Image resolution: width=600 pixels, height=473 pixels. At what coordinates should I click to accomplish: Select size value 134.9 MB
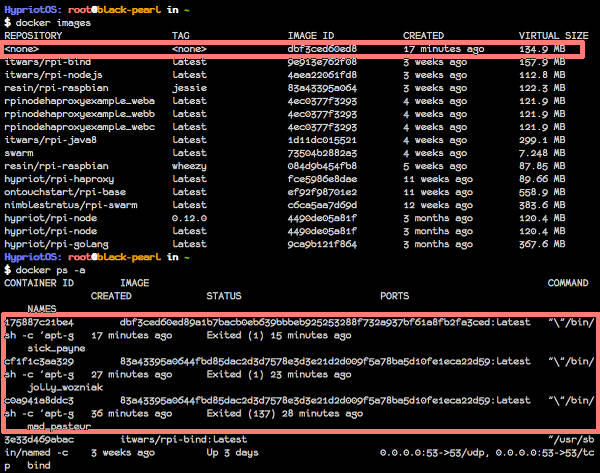(x=542, y=49)
